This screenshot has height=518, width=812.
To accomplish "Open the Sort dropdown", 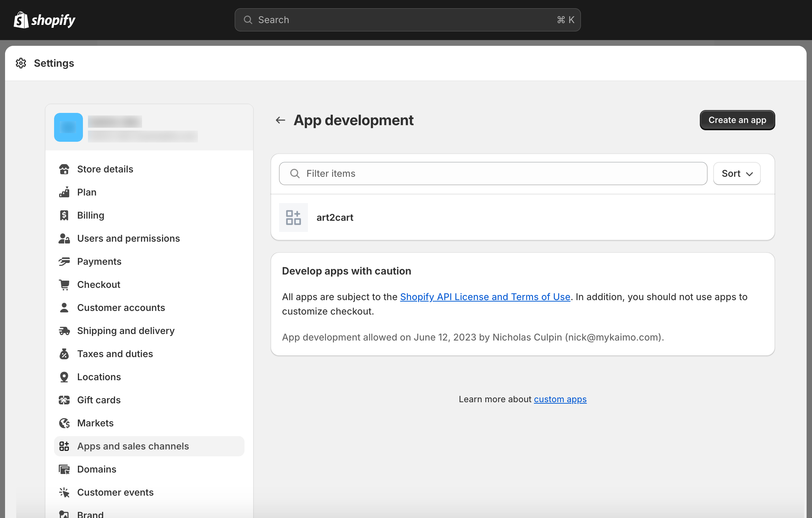I will click(737, 174).
